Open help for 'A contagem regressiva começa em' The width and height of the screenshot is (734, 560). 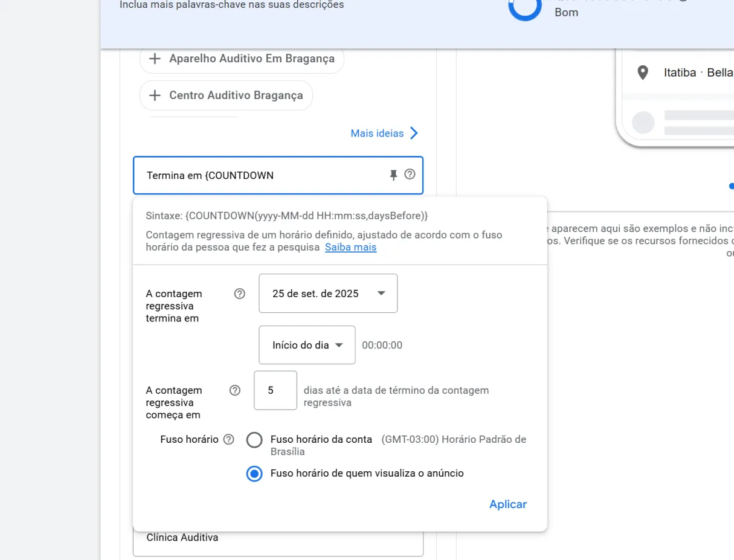click(x=235, y=390)
